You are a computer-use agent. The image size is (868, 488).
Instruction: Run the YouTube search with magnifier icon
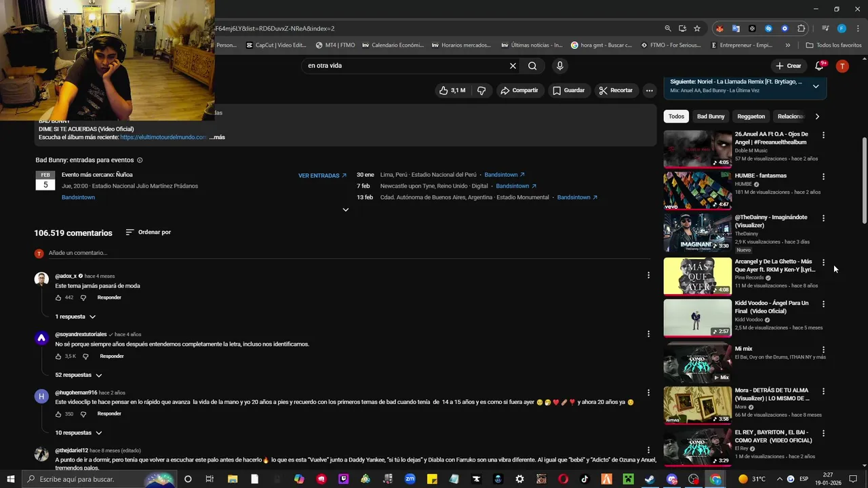coord(532,66)
